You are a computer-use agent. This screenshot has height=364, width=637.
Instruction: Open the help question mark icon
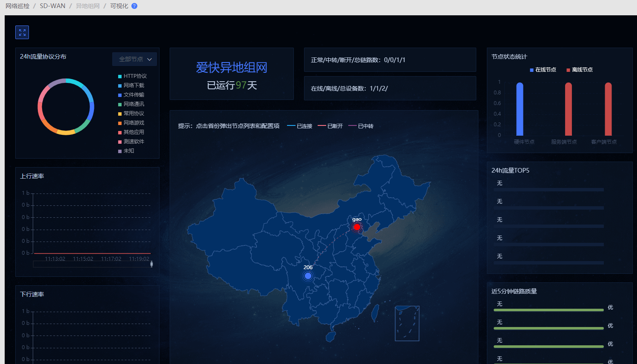[134, 6]
